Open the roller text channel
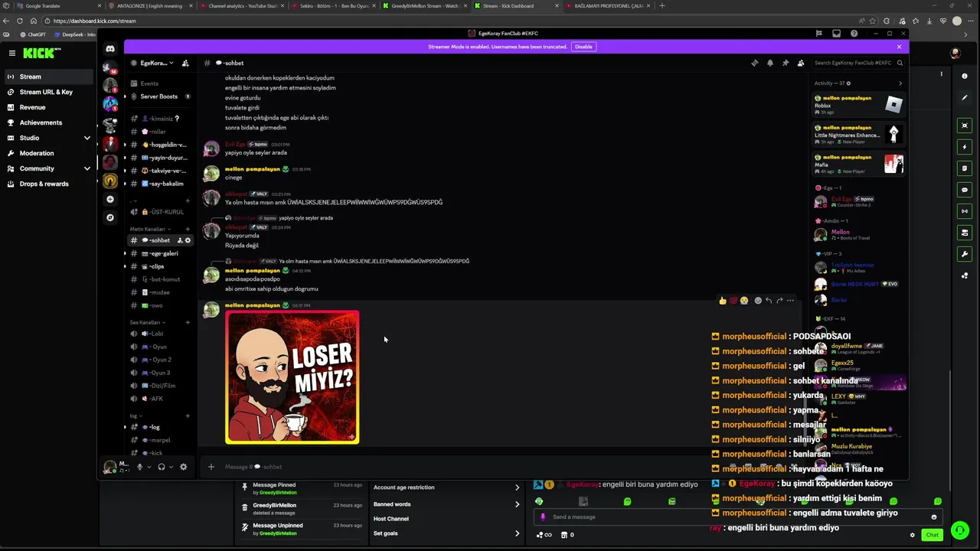Screen dimensions: 980x551 [159, 132]
